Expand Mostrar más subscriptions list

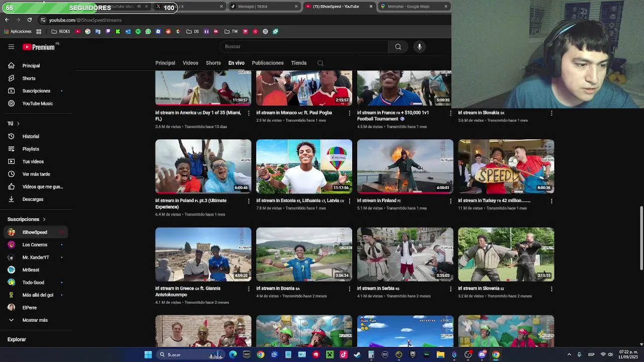[36, 320]
